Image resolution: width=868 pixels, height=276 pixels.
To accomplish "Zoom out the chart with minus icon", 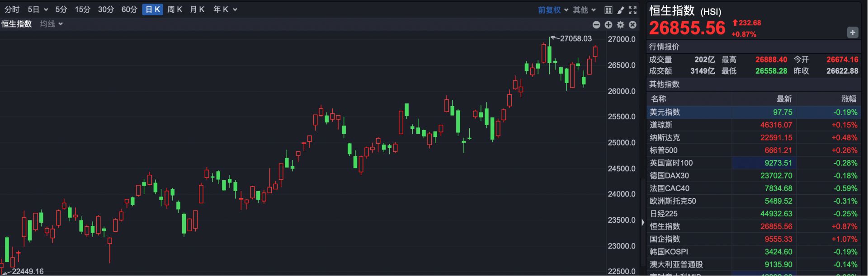I will pos(596,25).
